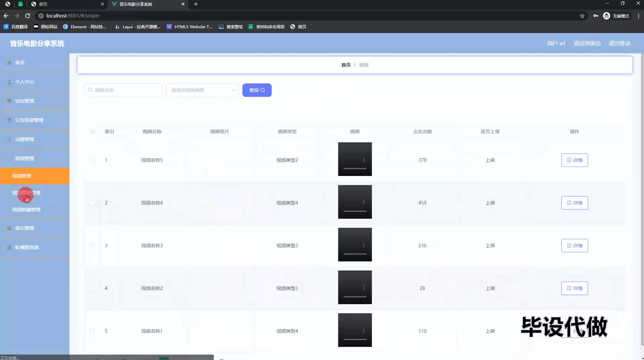Open a new browser tab
Viewport: 644px width, 360px height.
[x=196, y=4]
